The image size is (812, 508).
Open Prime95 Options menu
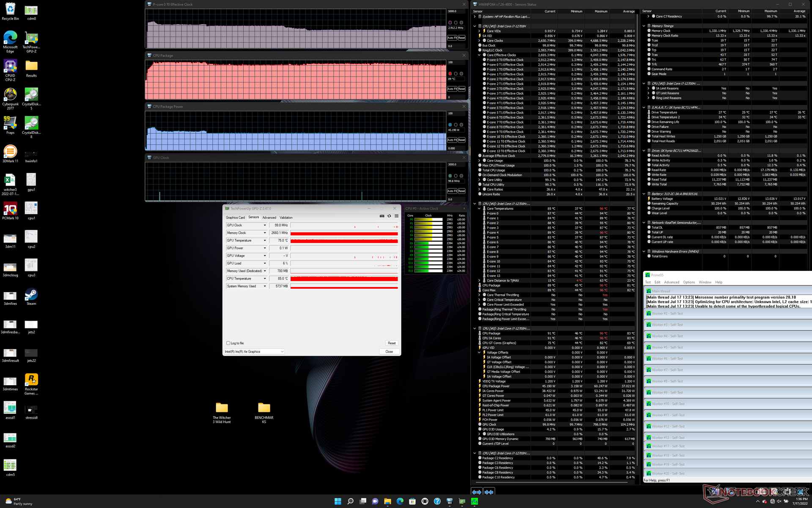point(689,282)
